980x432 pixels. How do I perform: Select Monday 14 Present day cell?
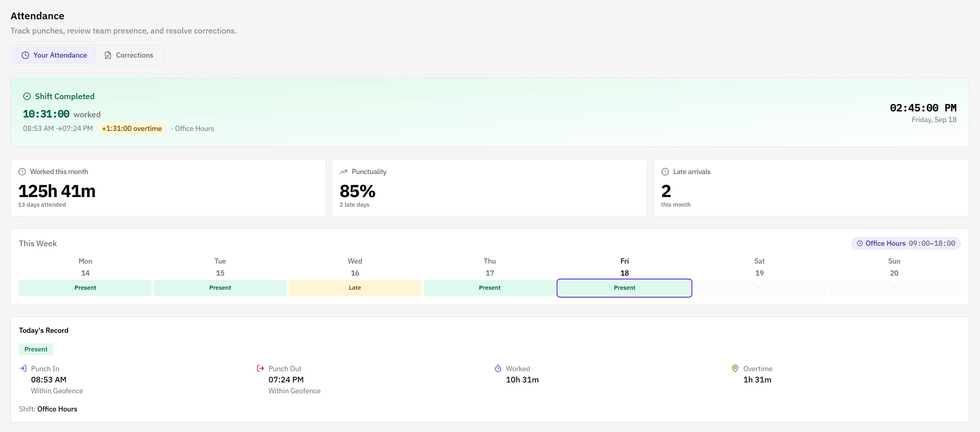[x=85, y=288]
